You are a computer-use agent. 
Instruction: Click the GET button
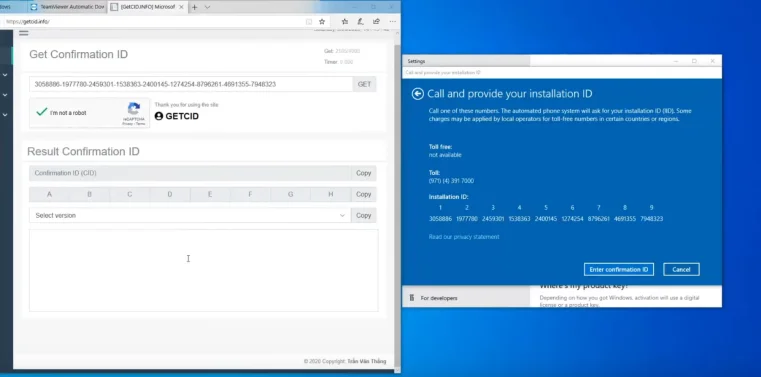tap(364, 84)
